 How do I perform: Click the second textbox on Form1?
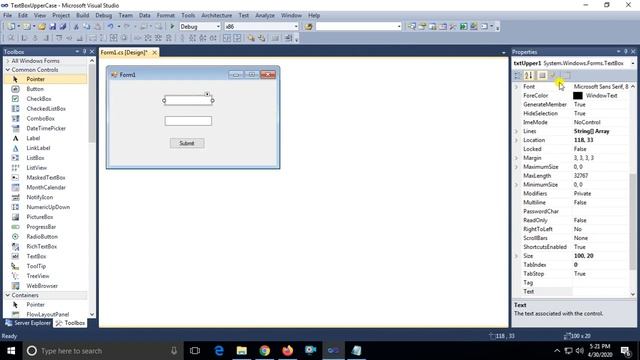(x=188, y=121)
